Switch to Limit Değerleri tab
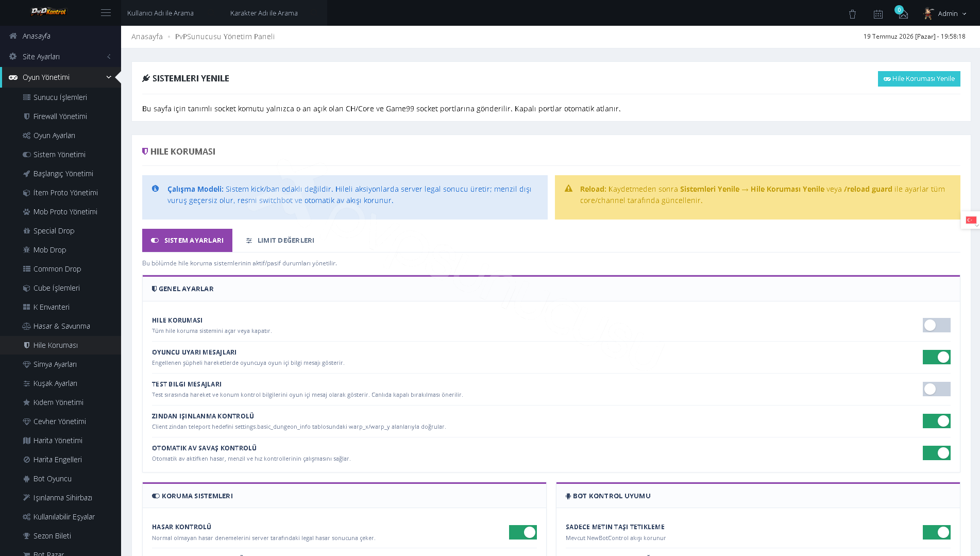980x556 pixels. [x=280, y=240]
